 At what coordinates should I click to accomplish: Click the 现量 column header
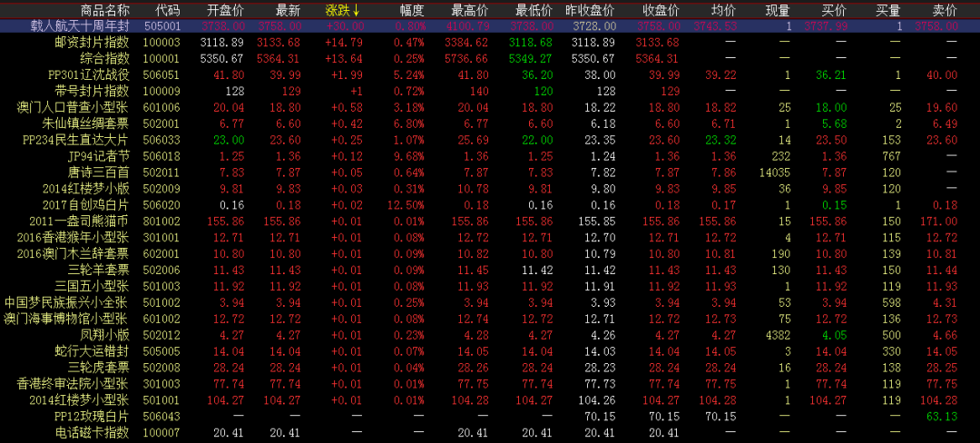tap(779, 11)
